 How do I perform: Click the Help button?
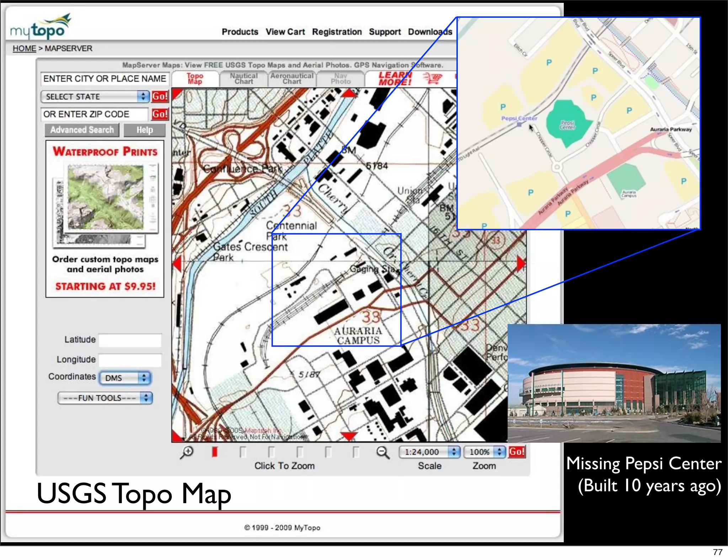[145, 130]
